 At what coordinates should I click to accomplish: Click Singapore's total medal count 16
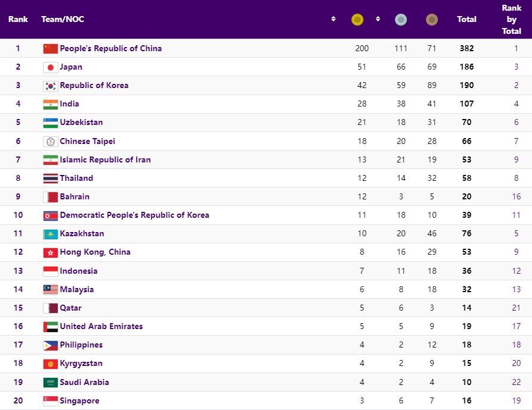[x=466, y=400]
